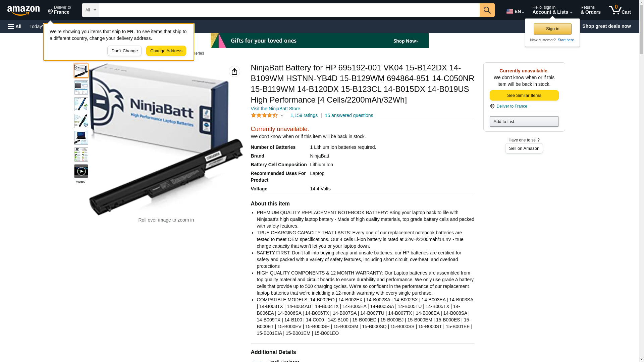Open Account & Lists menu

point(552,10)
